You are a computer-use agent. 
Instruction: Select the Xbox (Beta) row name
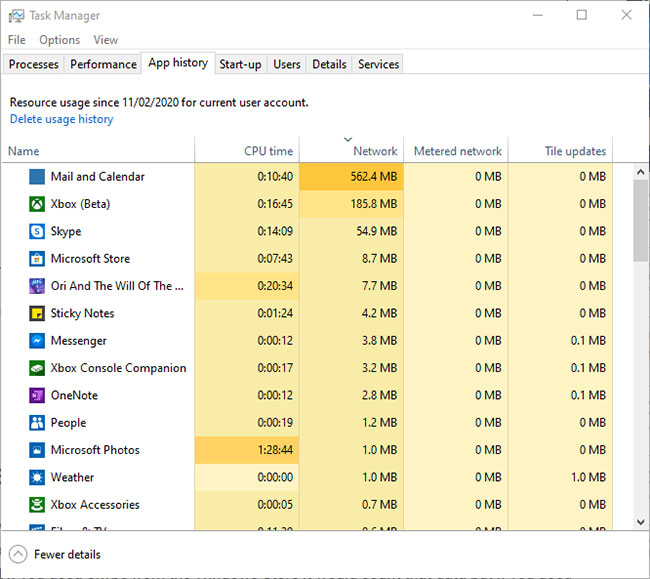(x=80, y=204)
